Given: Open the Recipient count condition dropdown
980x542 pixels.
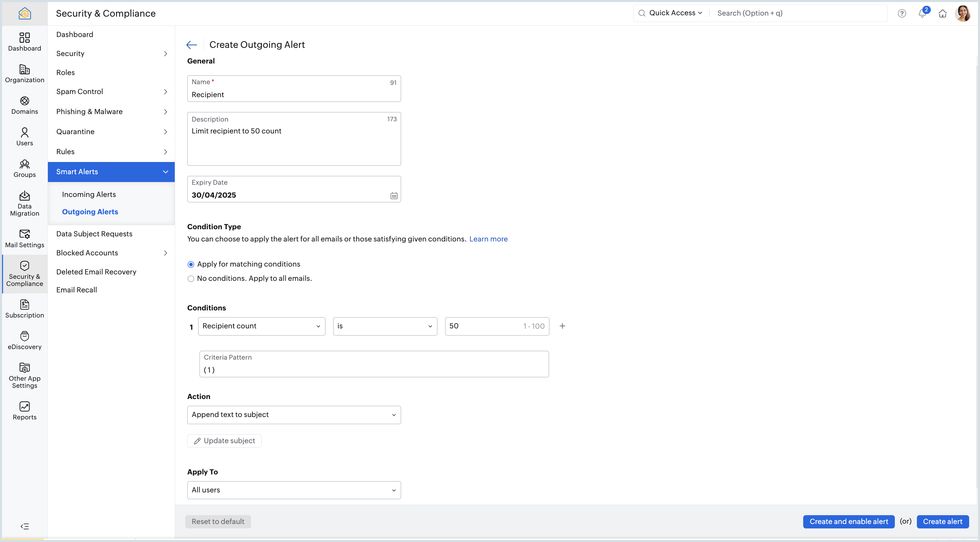Looking at the screenshot, I should point(261,326).
